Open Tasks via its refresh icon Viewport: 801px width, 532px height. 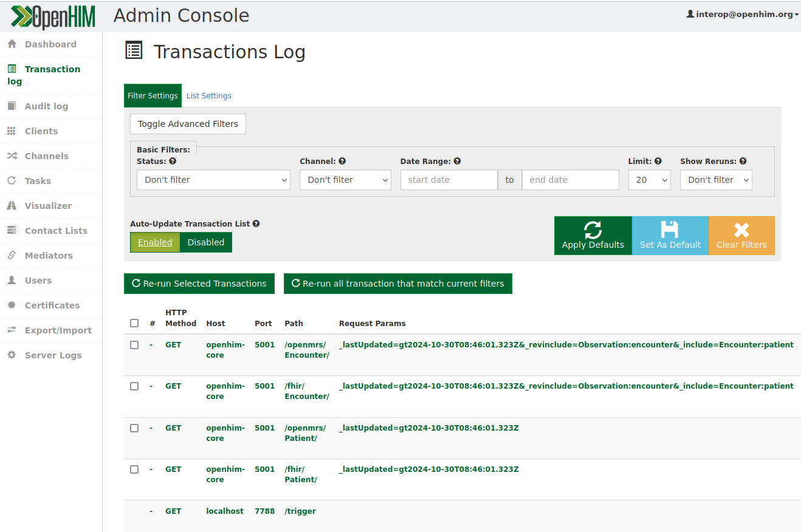[12, 181]
